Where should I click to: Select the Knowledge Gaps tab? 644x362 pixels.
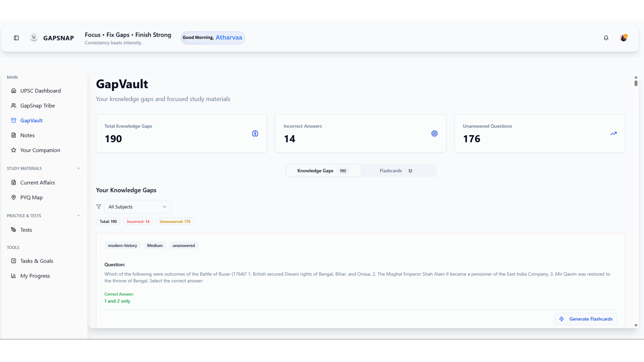[323, 171]
